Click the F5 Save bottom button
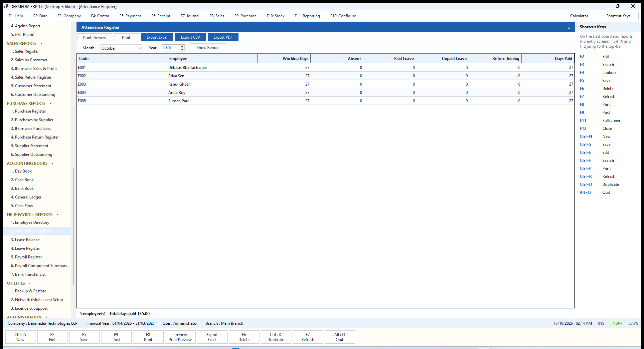The image size is (644, 349). pyautogui.click(x=84, y=337)
